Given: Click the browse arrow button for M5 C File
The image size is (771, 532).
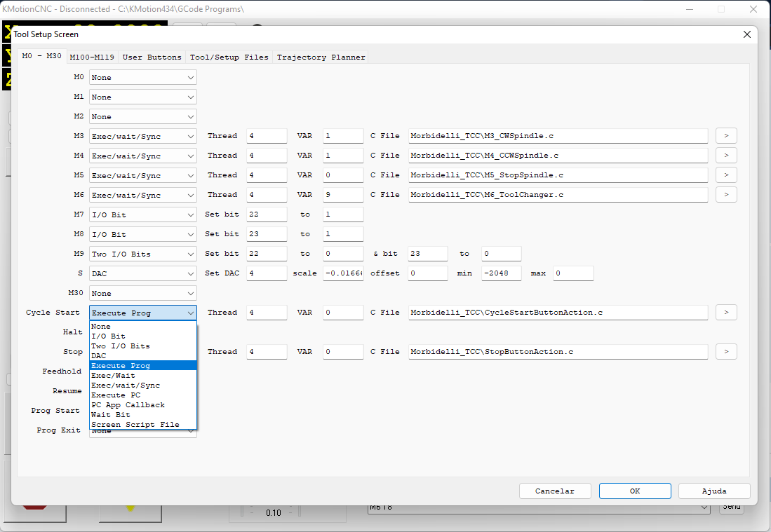Looking at the screenshot, I should 725,175.
